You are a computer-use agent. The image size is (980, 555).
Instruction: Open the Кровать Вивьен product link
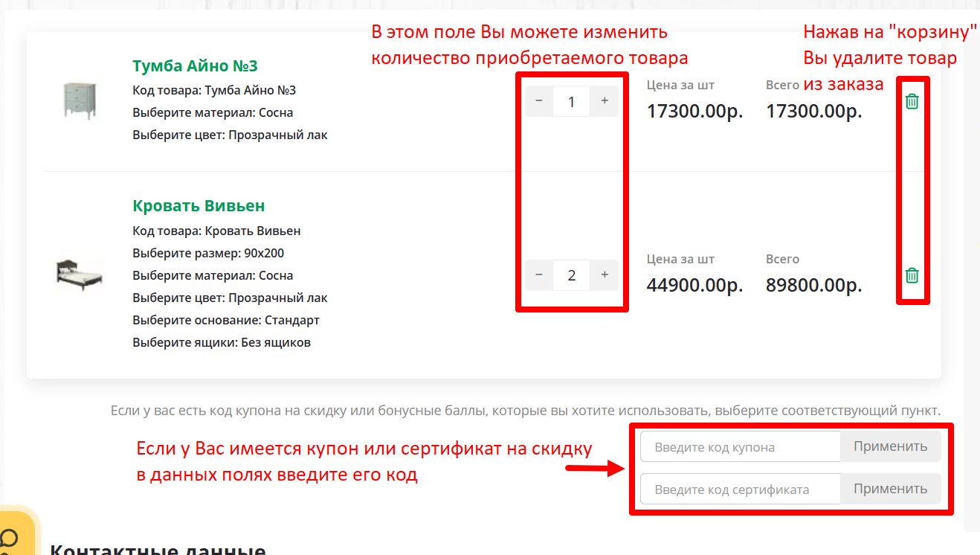(x=199, y=206)
